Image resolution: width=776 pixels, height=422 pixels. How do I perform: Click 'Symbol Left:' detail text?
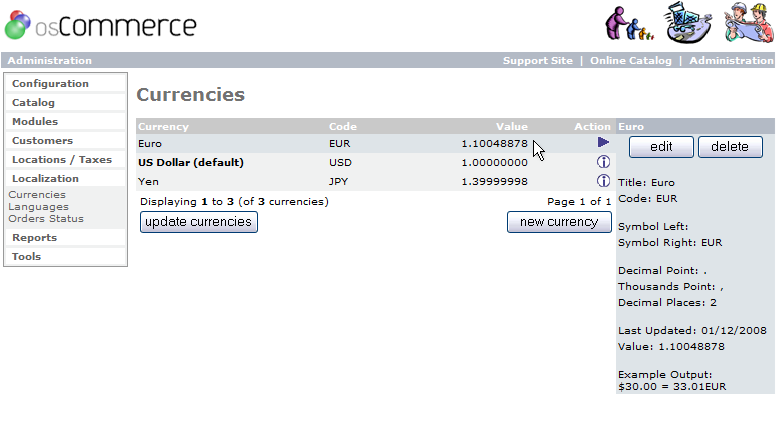[x=653, y=227]
